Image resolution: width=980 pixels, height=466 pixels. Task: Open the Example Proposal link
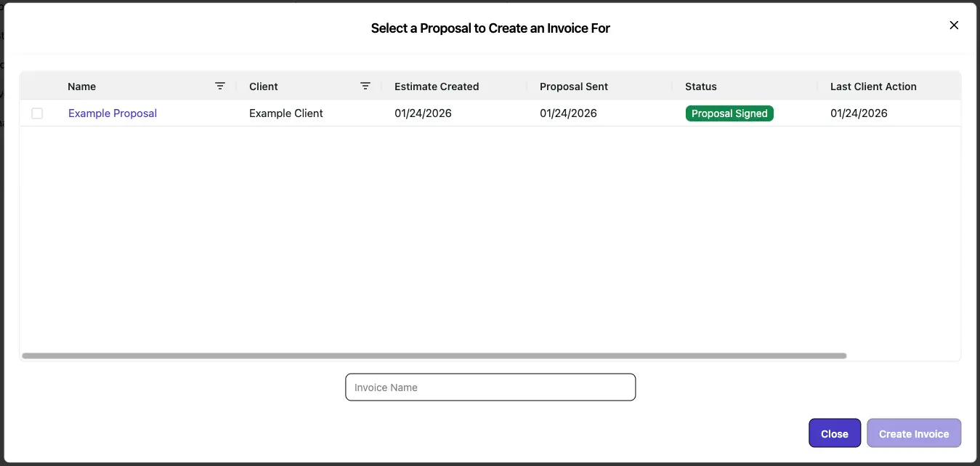coord(112,113)
